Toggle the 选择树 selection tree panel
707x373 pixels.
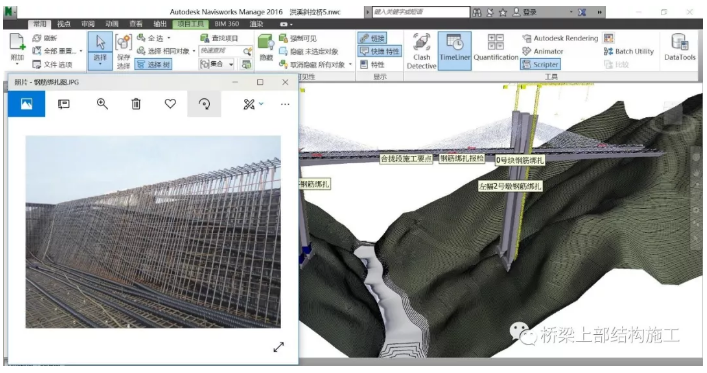point(153,64)
